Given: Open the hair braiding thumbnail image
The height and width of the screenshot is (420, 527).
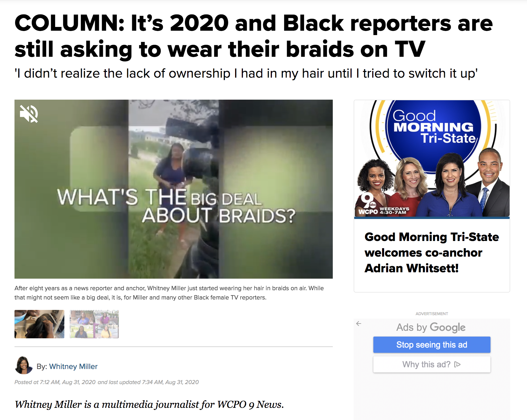Looking at the screenshot, I should click(x=39, y=324).
